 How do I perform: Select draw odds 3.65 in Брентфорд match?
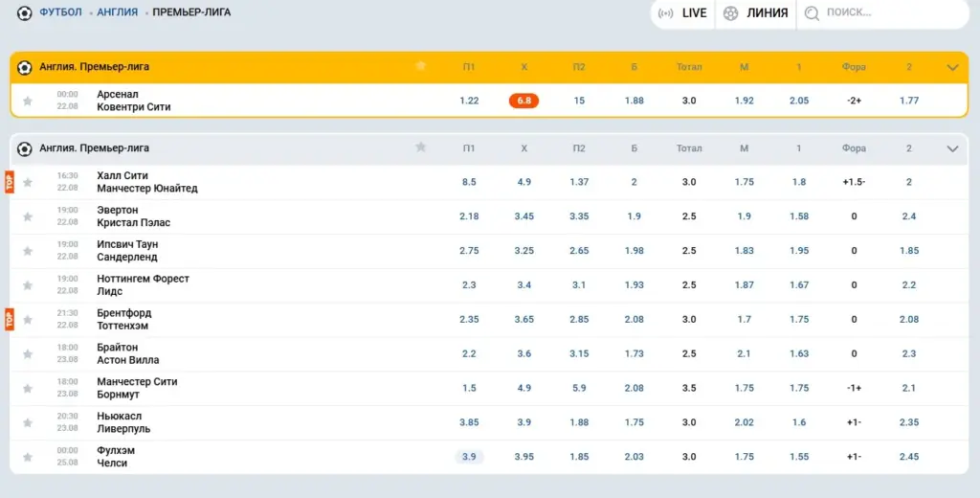coord(523,320)
